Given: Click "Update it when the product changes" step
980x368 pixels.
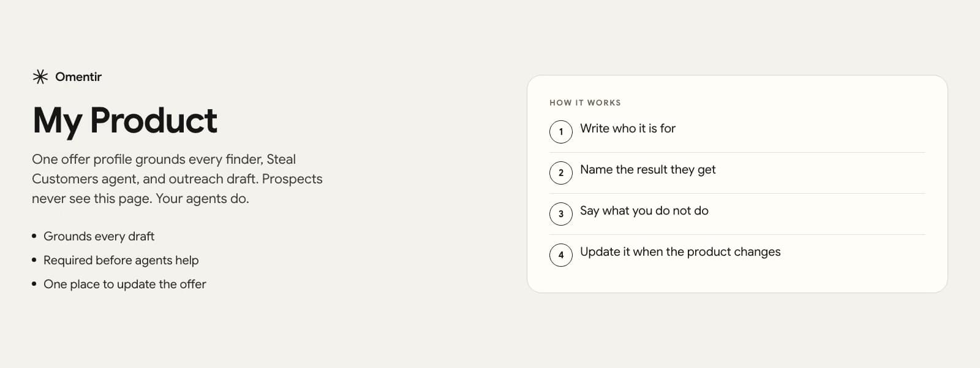Looking at the screenshot, I should pyautogui.click(x=680, y=251).
